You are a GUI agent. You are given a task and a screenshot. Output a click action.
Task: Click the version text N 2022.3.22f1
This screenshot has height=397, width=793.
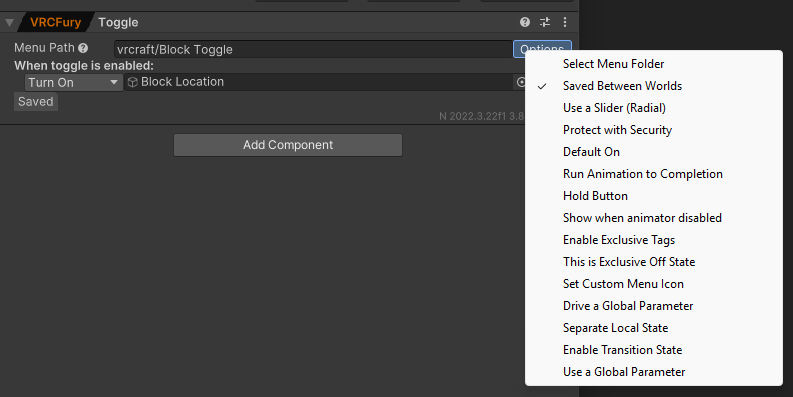click(x=473, y=116)
